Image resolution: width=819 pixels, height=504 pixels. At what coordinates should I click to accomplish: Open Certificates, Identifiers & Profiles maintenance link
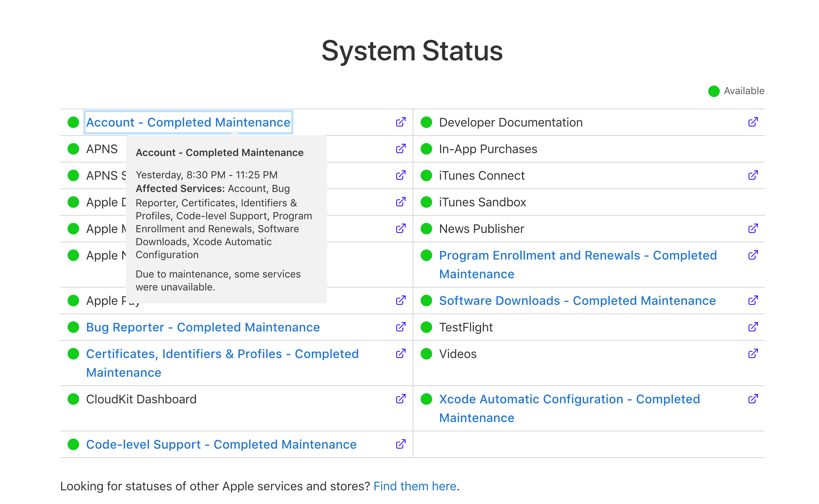point(222,363)
